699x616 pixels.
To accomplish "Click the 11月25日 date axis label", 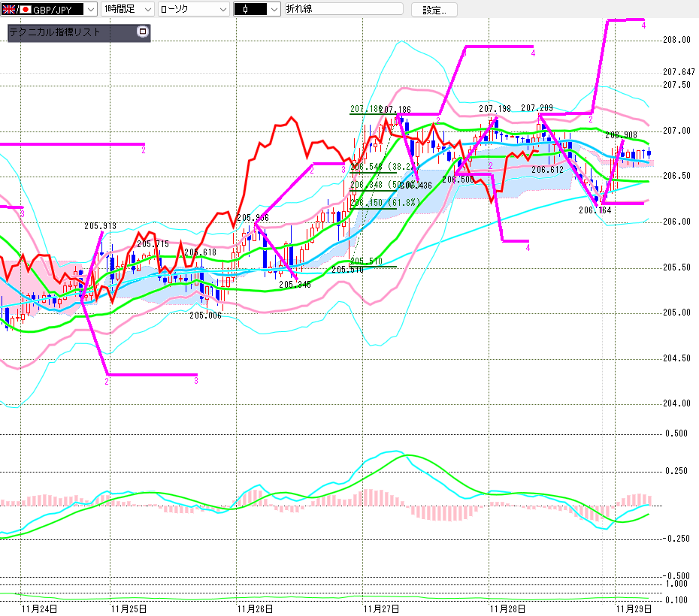I will point(129,608).
